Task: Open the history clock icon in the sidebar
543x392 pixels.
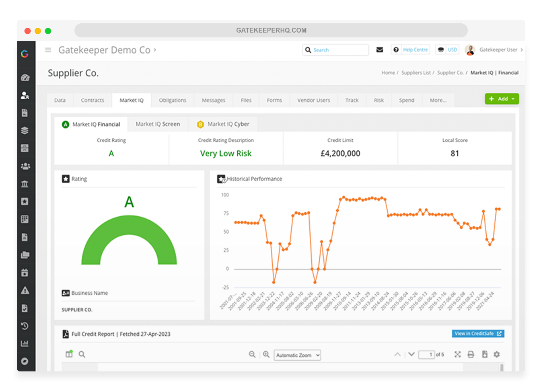Action: coord(25,326)
